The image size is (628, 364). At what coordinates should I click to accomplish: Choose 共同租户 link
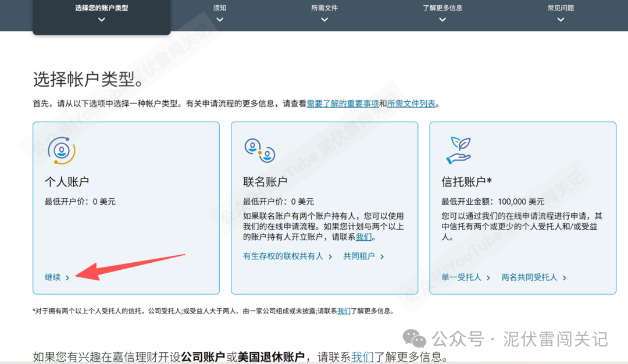[359, 256]
